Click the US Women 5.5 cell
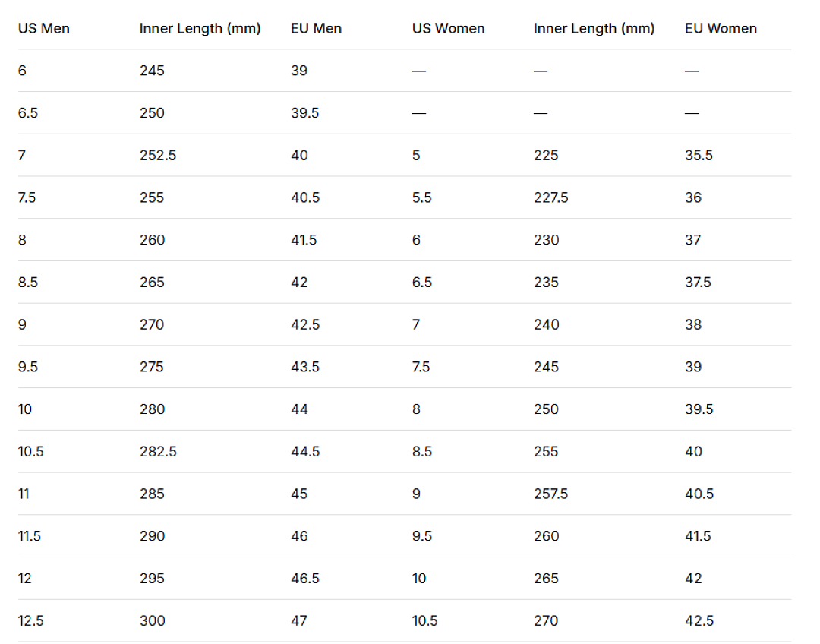Viewport: 820px width, 644px height. [x=422, y=197]
